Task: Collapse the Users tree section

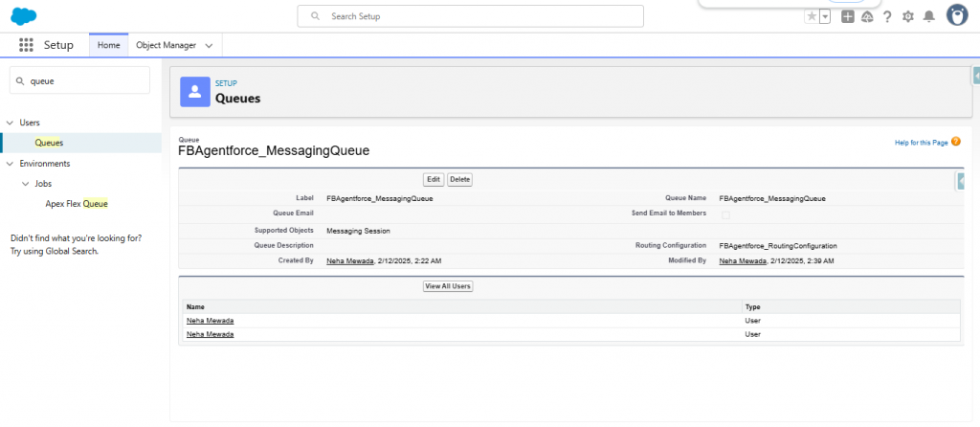Action: (10, 123)
